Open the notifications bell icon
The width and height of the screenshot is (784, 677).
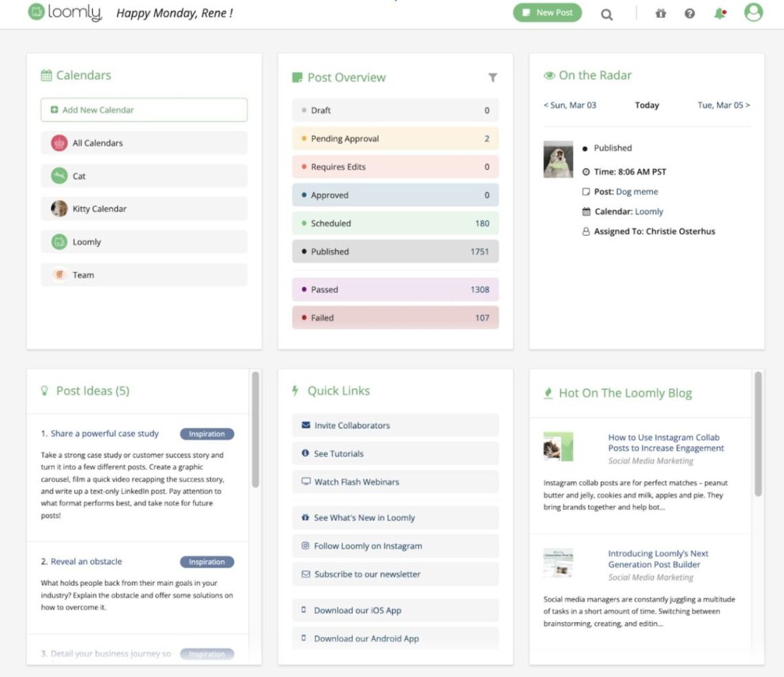pos(719,14)
